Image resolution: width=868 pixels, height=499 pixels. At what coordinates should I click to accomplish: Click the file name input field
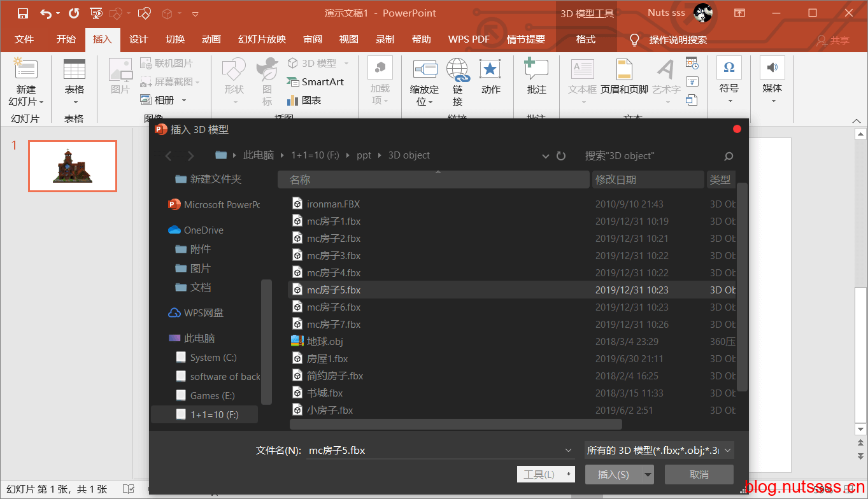[433, 451]
